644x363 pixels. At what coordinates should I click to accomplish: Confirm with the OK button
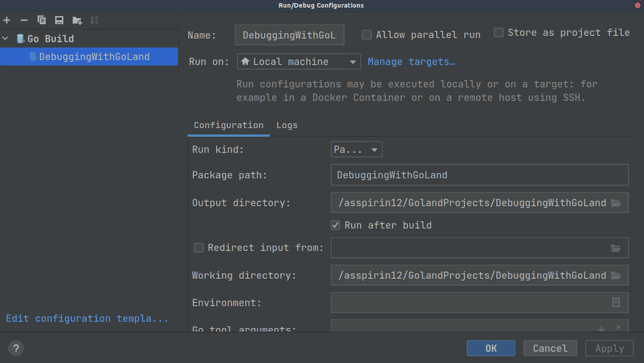click(491, 348)
